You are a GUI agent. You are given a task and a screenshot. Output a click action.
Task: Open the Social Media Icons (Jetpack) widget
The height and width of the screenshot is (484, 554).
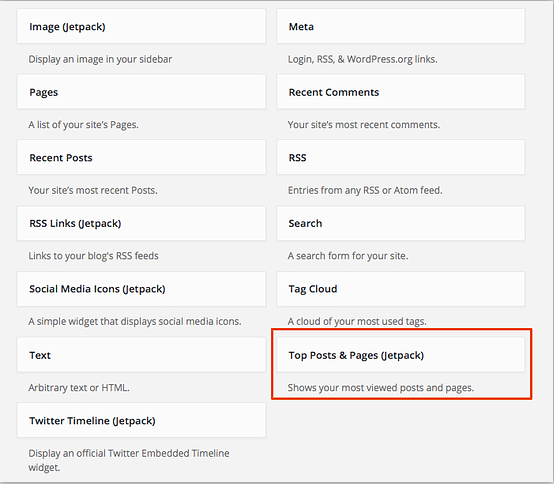tap(141, 289)
